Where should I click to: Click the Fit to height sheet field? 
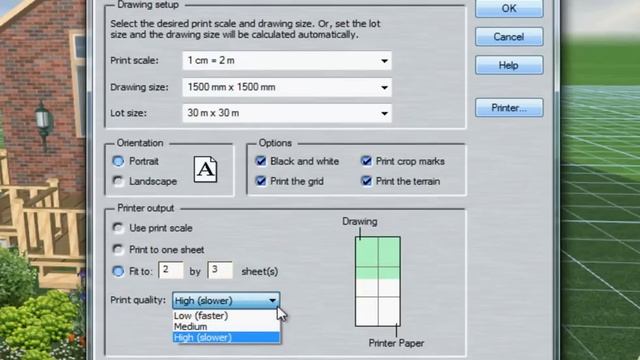220,270
